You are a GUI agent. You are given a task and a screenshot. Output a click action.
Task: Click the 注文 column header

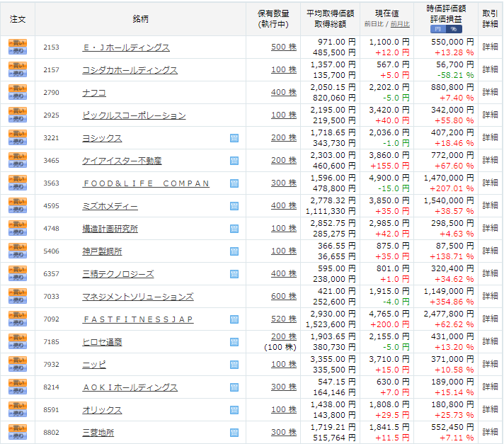[x=18, y=19]
